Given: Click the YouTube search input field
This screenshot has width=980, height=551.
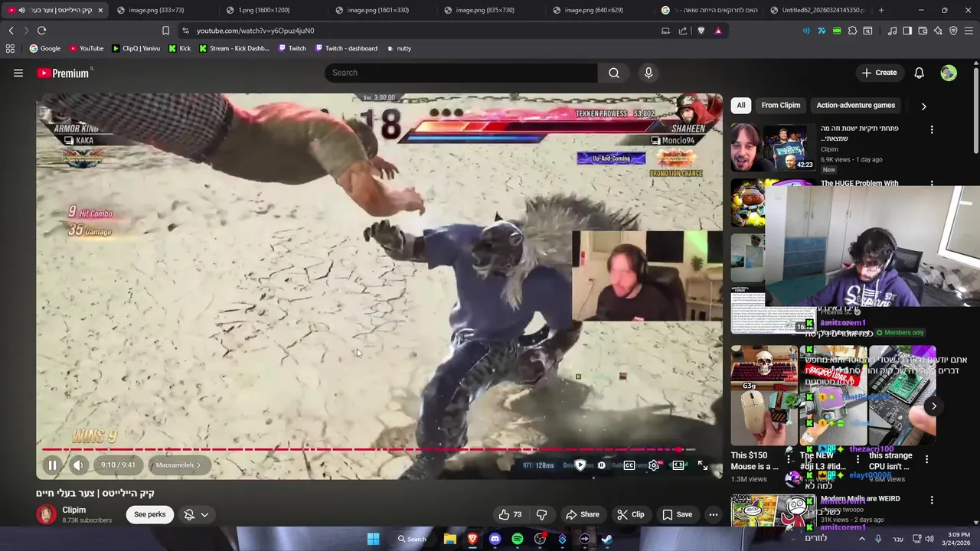Looking at the screenshot, I should pos(461,73).
